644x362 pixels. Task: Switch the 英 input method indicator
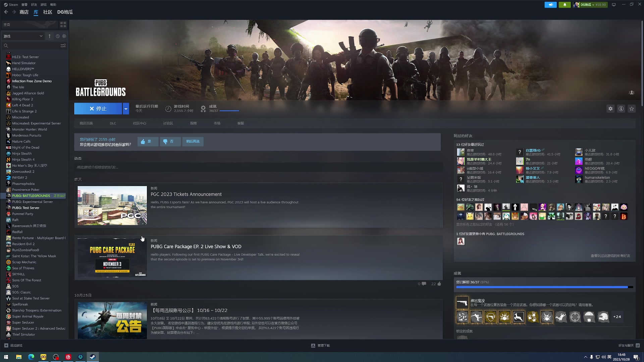[609, 357]
